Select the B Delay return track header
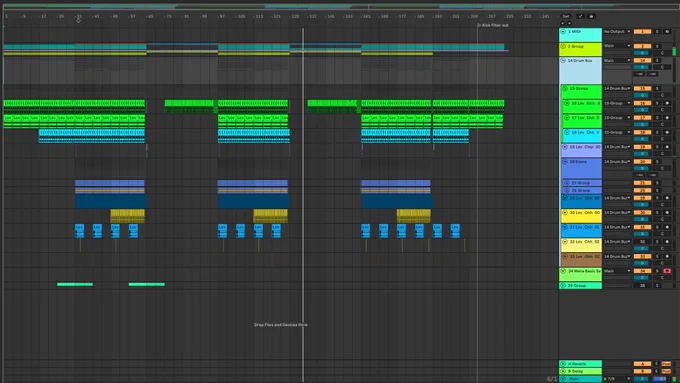Viewport: 680px width, 383px height. (581, 371)
